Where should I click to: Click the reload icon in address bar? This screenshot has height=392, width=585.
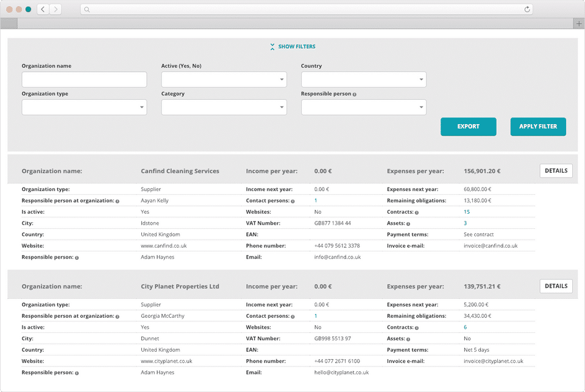pyautogui.click(x=526, y=9)
